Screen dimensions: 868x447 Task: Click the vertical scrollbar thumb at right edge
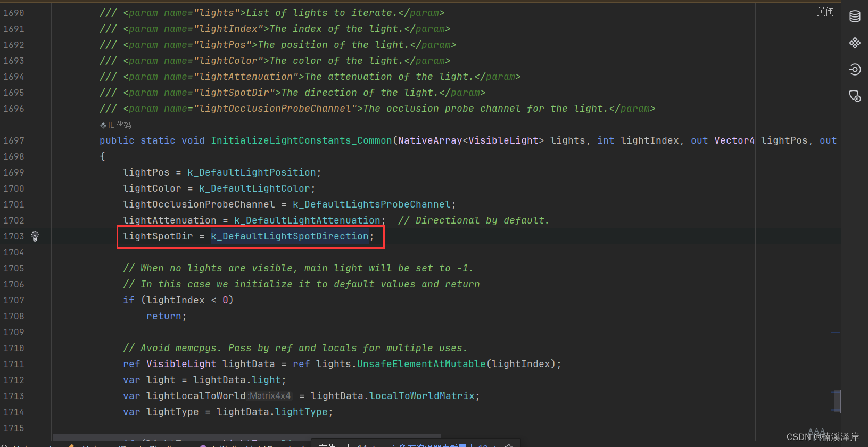[x=837, y=401]
